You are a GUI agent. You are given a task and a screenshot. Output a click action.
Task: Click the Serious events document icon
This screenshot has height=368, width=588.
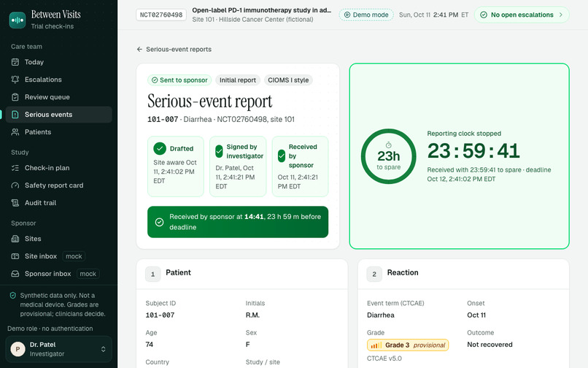[x=15, y=115]
